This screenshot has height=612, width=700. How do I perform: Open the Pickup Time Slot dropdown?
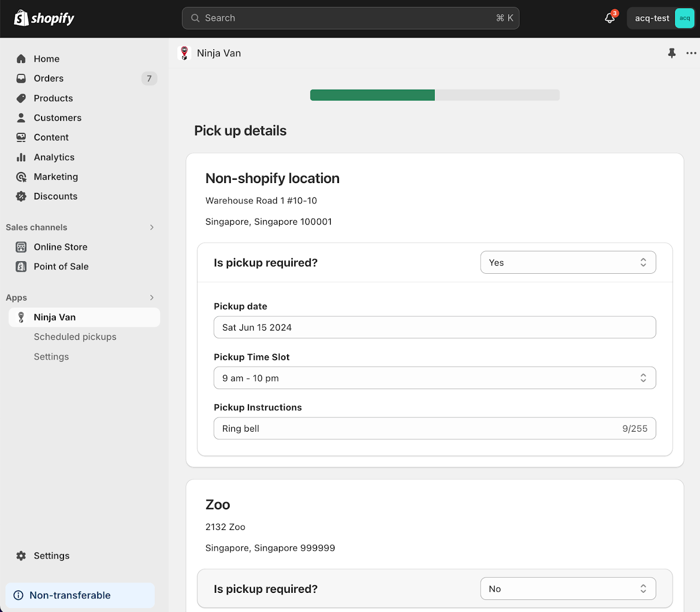pyautogui.click(x=434, y=378)
